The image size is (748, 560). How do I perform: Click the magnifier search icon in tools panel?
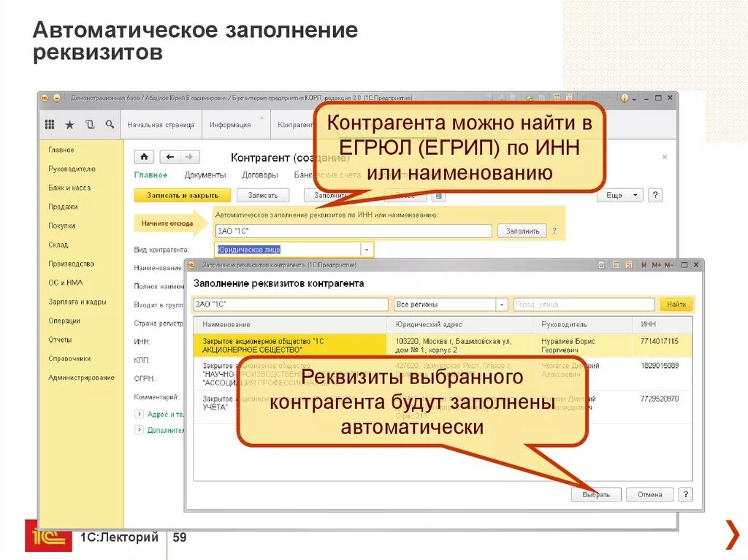[x=110, y=125]
